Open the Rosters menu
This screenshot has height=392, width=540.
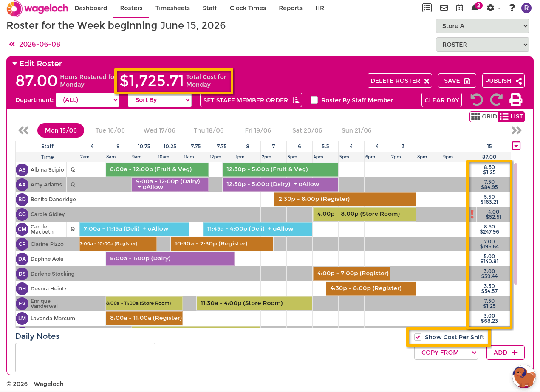[x=131, y=8]
